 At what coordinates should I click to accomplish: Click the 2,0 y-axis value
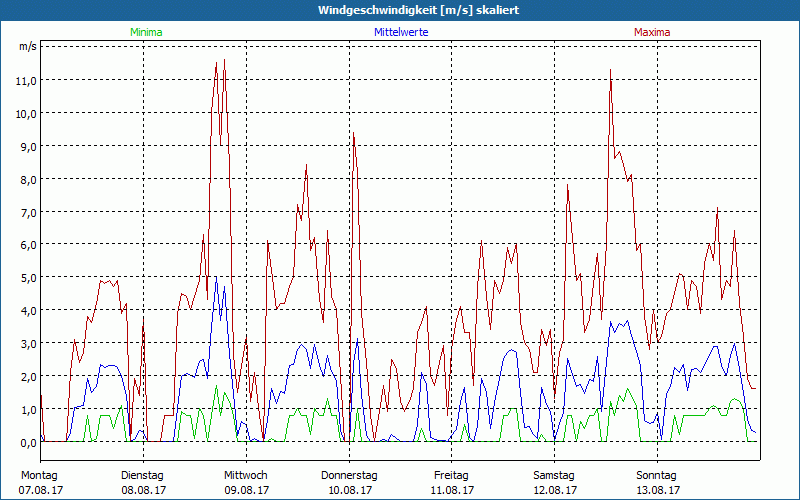point(28,378)
